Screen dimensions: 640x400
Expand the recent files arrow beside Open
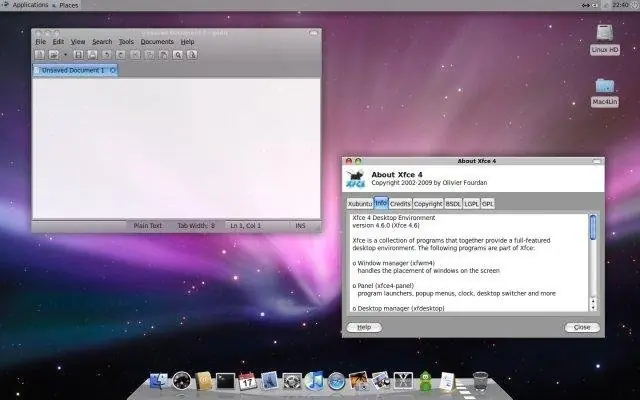(x=65, y=55)
